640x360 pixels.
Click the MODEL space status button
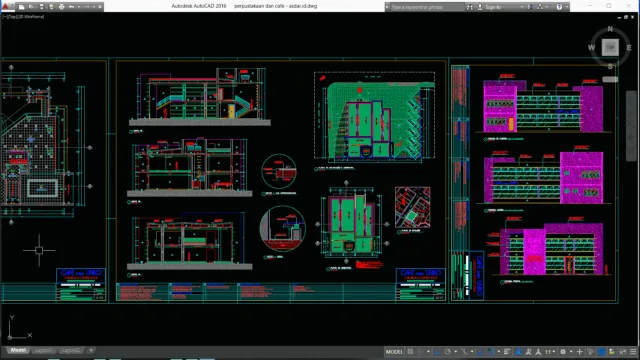coord(394,352)
